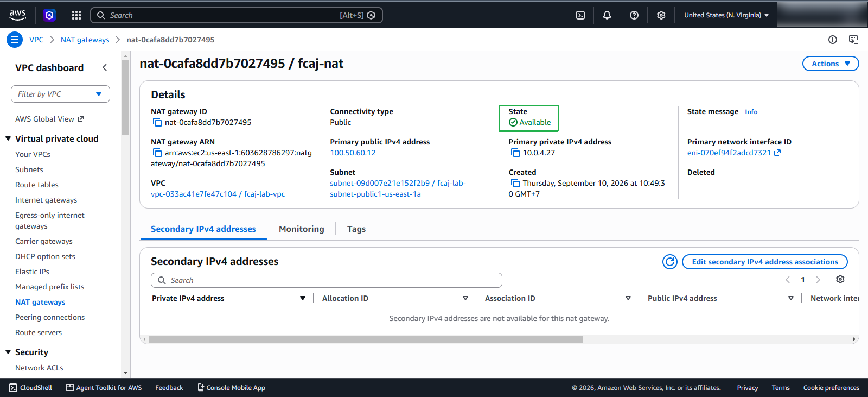
Task: Open the public IPv4 address 100.50.60.12 link
Action: pos(353,153)
